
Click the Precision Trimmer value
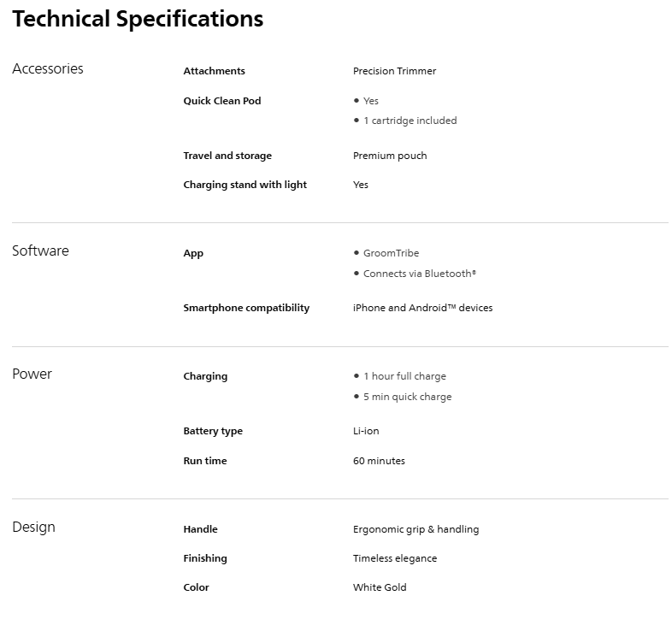click(x=394, y=71)
